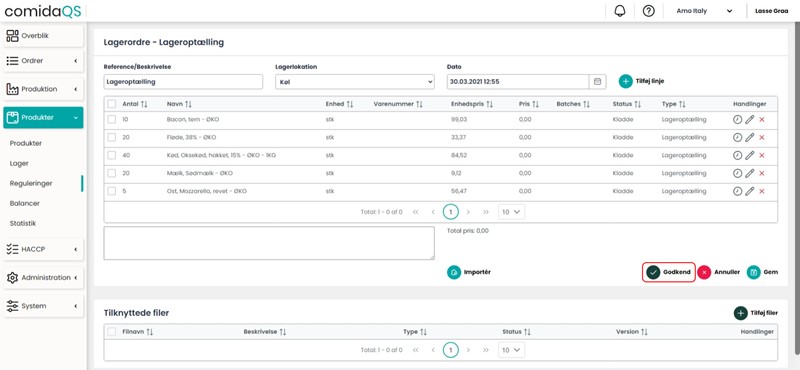The width and height of the screenshot is (800, 370).
Task: Check the Oksekød hakket row checkbox
Action: click(x=112, y=155)
